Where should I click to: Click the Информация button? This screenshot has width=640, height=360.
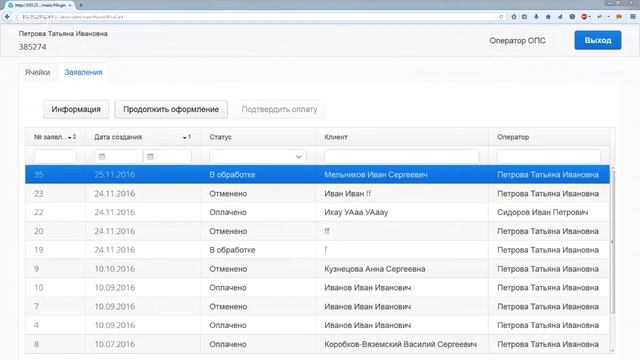[x=76, y=109]
